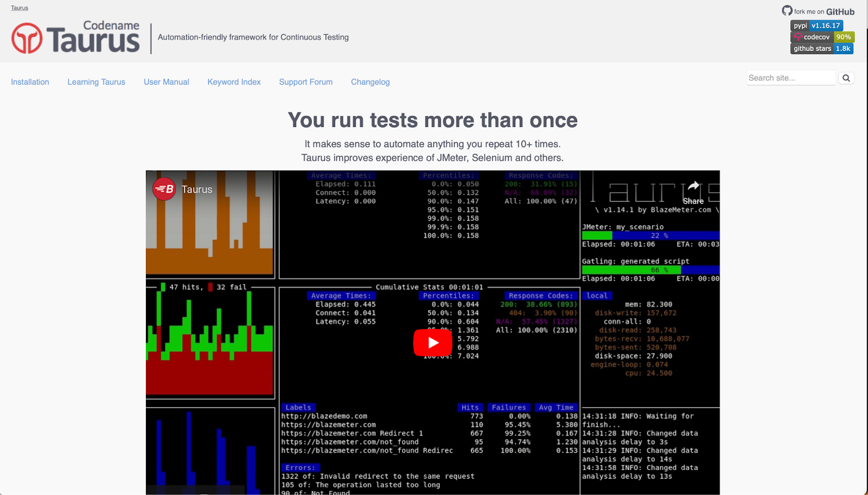This screenshot has width=868, height=495.
Task: Click the search magnifier button
Action: tap(846, 78)
